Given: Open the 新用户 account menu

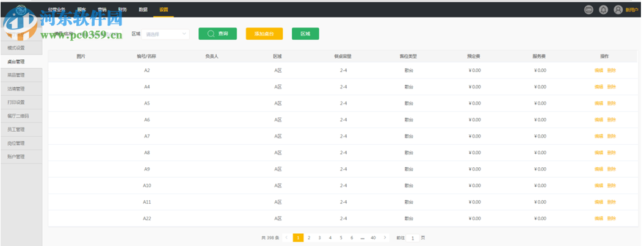Looking at the screenshot, I should (632, 10).
